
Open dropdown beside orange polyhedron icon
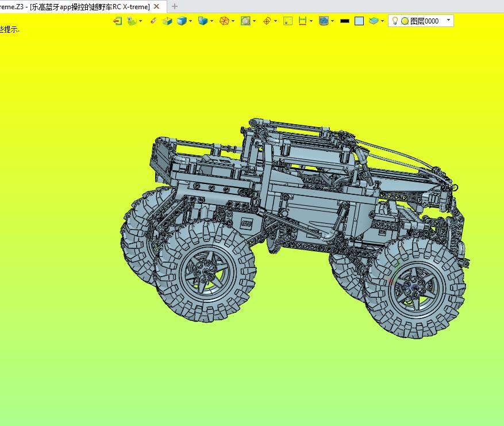233,21
